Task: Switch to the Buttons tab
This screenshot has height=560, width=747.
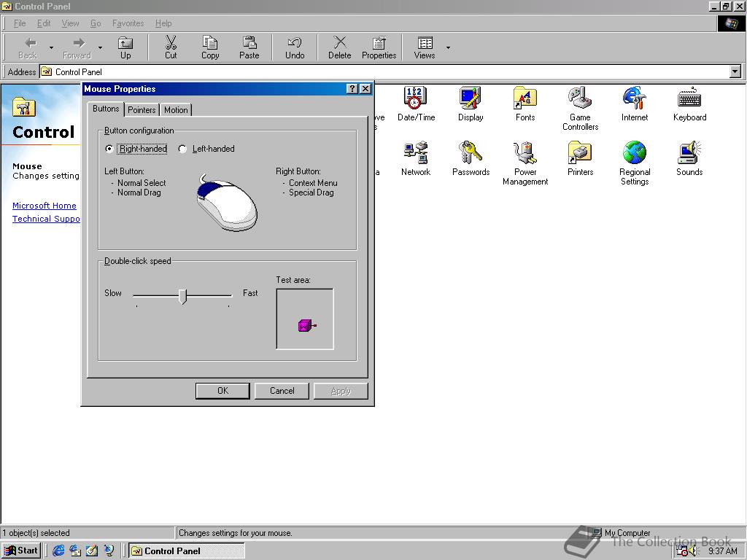Action: (106, 109)
